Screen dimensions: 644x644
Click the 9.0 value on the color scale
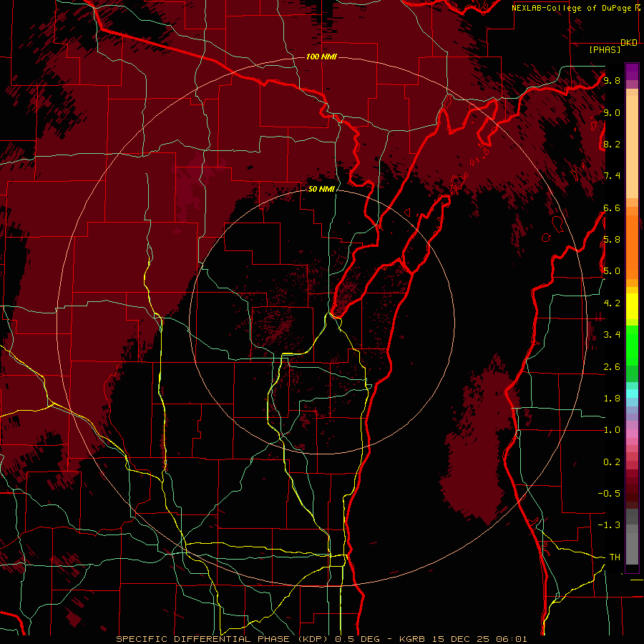[x=612, y=112]
